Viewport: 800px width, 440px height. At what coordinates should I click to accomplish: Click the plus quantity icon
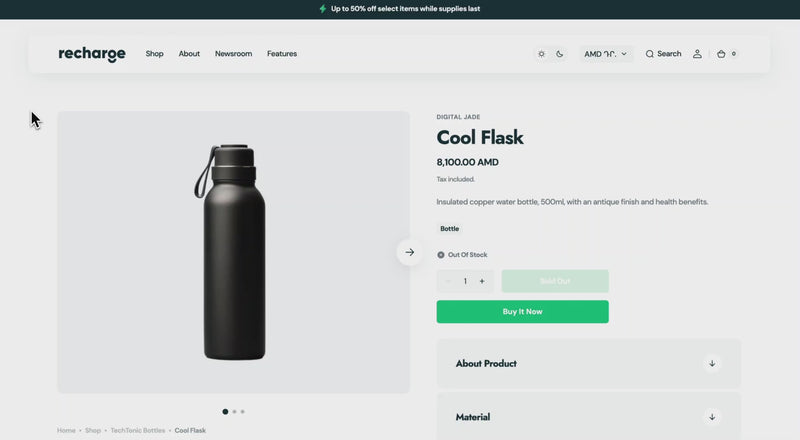tap(482, 281)
